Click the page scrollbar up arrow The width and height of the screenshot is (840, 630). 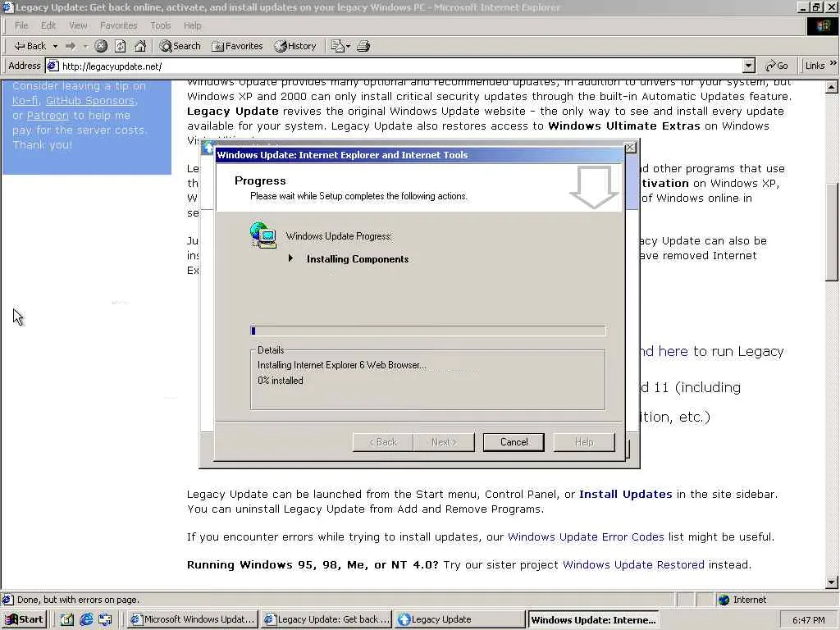click(x=832, y=87)
